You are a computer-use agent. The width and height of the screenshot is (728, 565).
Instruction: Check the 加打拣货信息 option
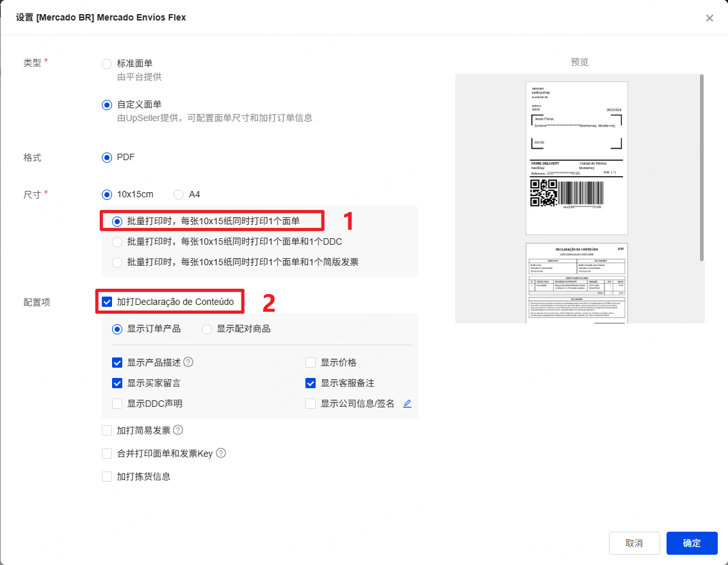[x=107, y=477]
